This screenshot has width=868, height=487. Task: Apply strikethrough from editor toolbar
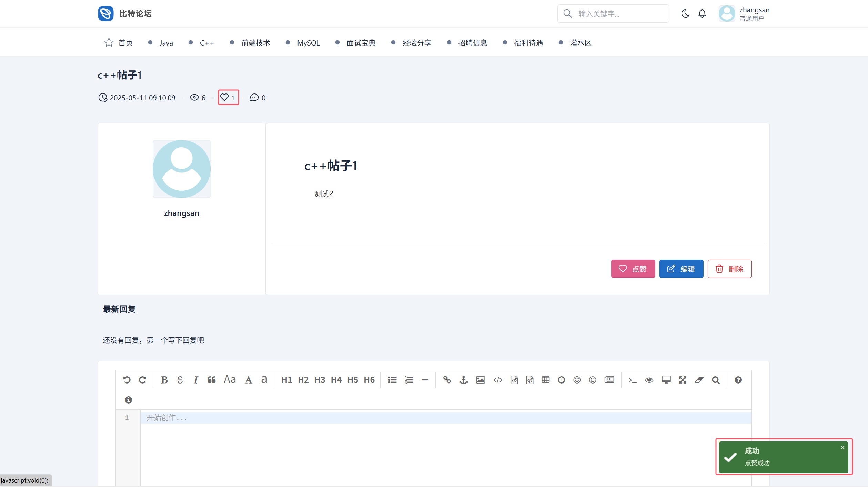point(180,380)
